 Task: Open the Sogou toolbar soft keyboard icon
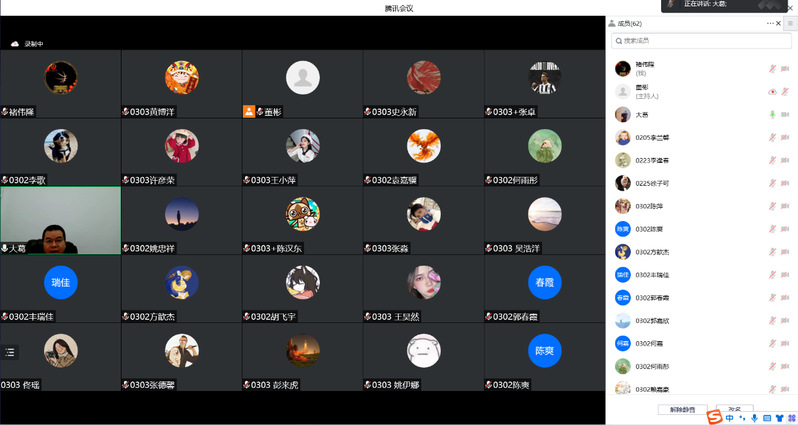767,418
